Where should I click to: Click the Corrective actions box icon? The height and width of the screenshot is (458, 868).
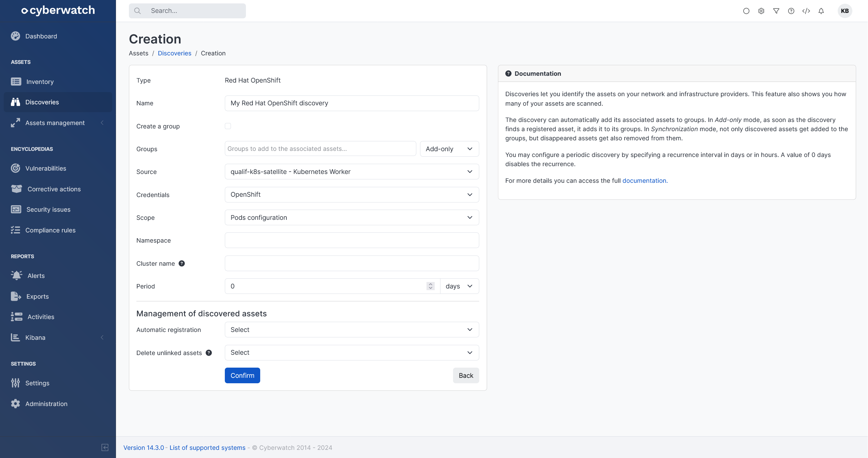pos(17,189)
